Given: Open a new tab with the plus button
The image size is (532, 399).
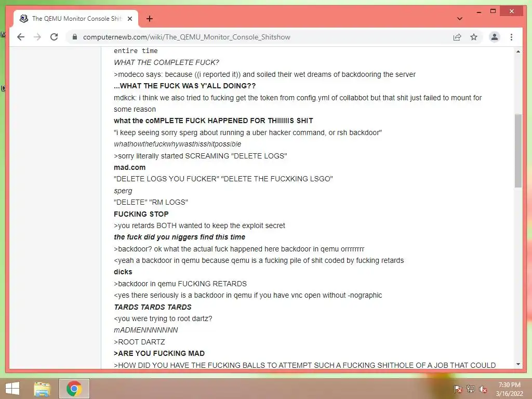Looking at the screenshot, I should pyautogui.click(x=150, y=19).
